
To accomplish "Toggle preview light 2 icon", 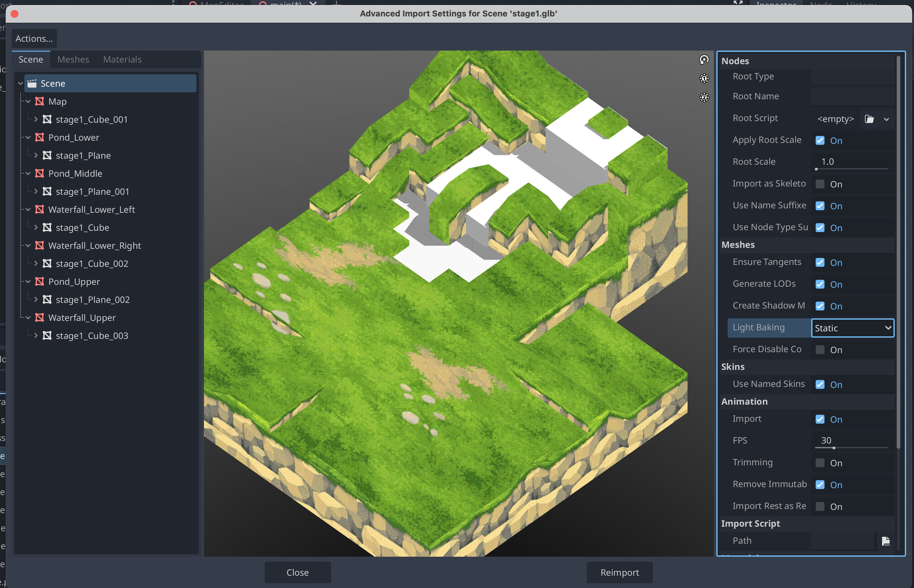I will [x=704, y=98].
